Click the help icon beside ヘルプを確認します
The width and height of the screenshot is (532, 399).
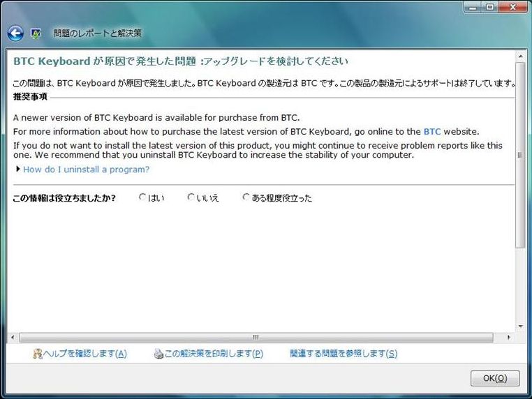click(37, 354)
